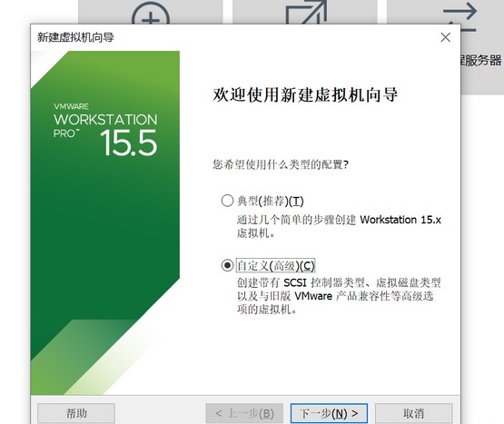
Task: Open 帮助 in the wizard
Action: (x=76, y=413)
